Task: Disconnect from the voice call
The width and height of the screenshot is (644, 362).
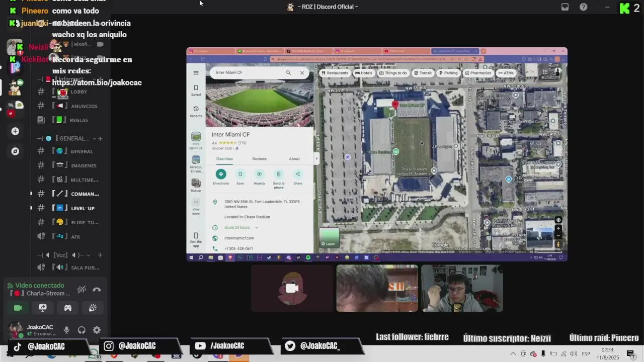Action: tap(97, 290)
